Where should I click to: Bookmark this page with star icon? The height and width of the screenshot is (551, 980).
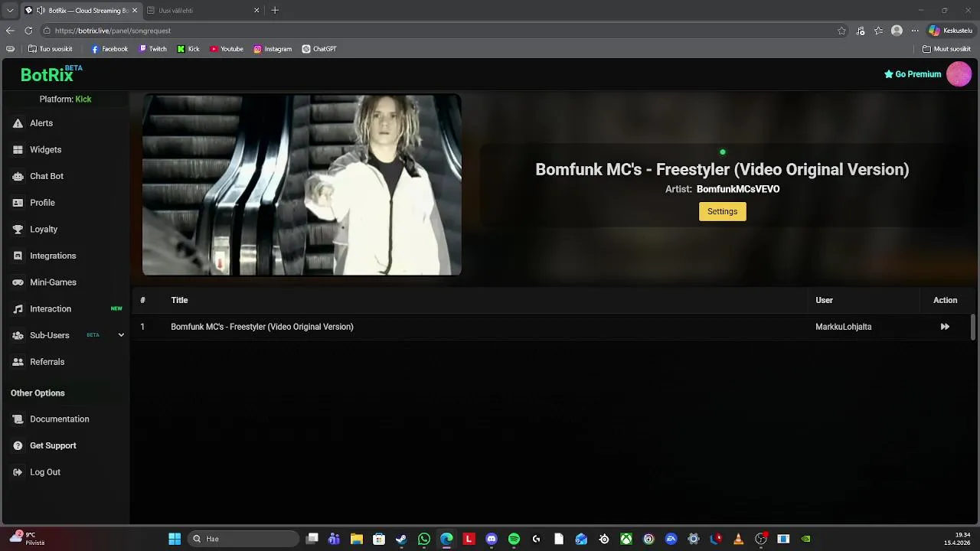pyautogui.click(x=841, y=31)
